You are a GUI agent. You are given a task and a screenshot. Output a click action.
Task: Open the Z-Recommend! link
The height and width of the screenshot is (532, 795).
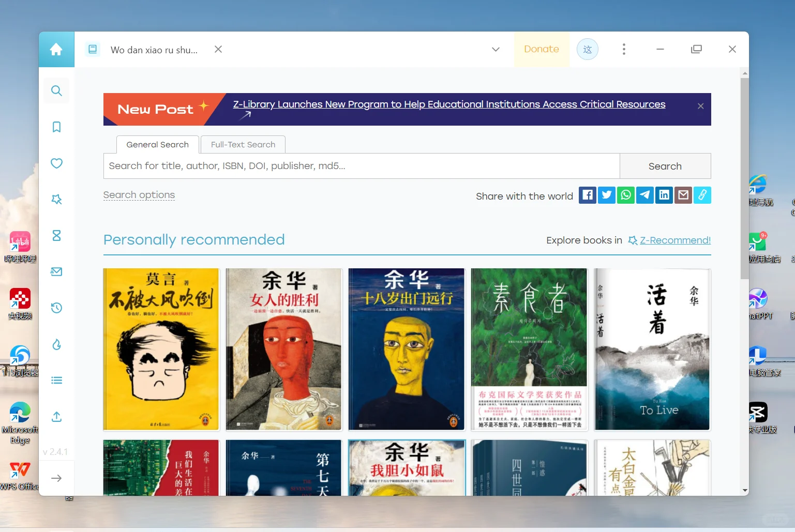[x=675, y=240]
